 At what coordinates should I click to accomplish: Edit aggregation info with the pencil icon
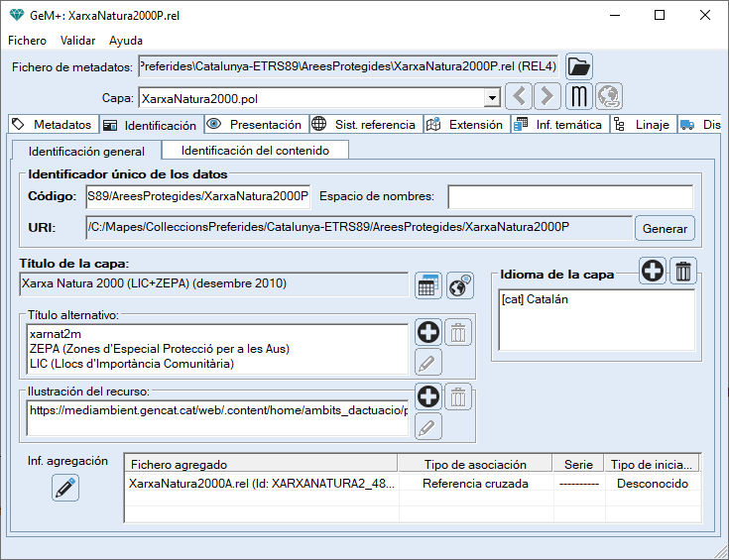65,488
